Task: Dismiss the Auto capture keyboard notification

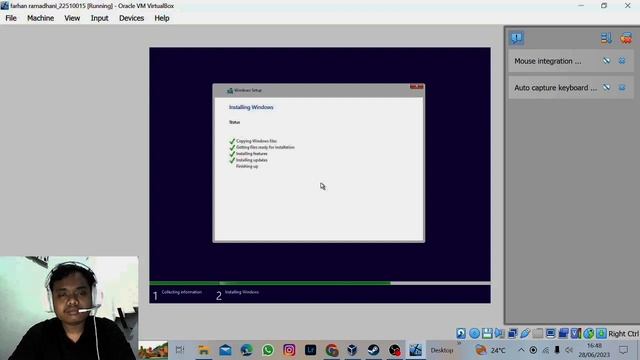Action: click(x=622, y=87)
